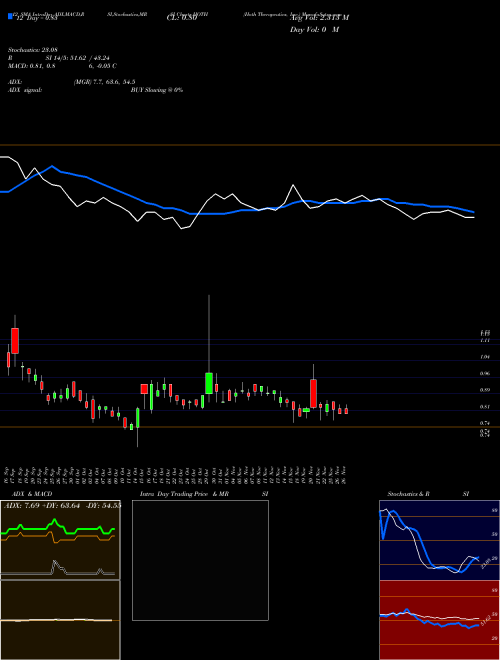Image resolution: width=500 pixels, height=660 pixels.
Task: Click the 'Stochastics: 23.08' readout
Action: 32,50
